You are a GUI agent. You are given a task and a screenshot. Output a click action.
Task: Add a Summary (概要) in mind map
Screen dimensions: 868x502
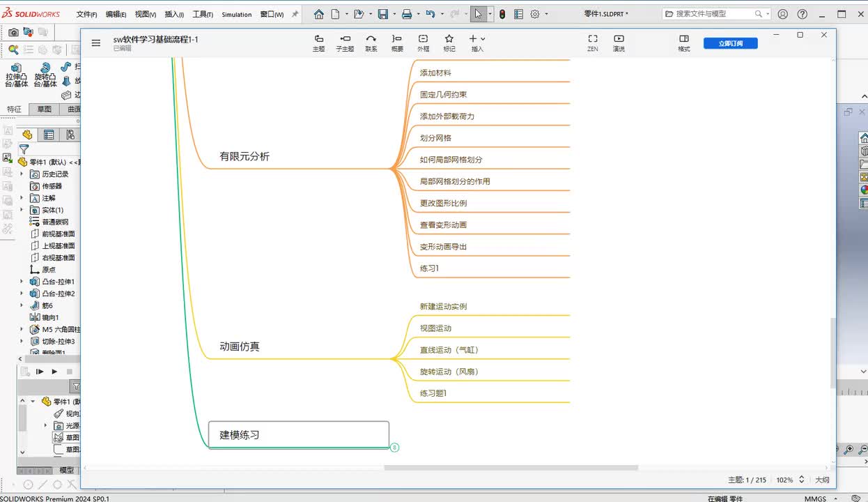(x=397, y=43)
